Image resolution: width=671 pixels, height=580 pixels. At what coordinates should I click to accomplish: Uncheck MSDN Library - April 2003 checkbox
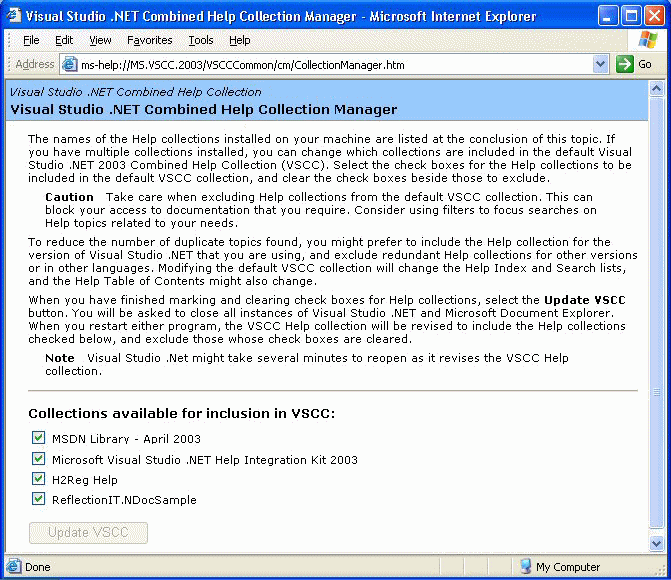[38, 437]
